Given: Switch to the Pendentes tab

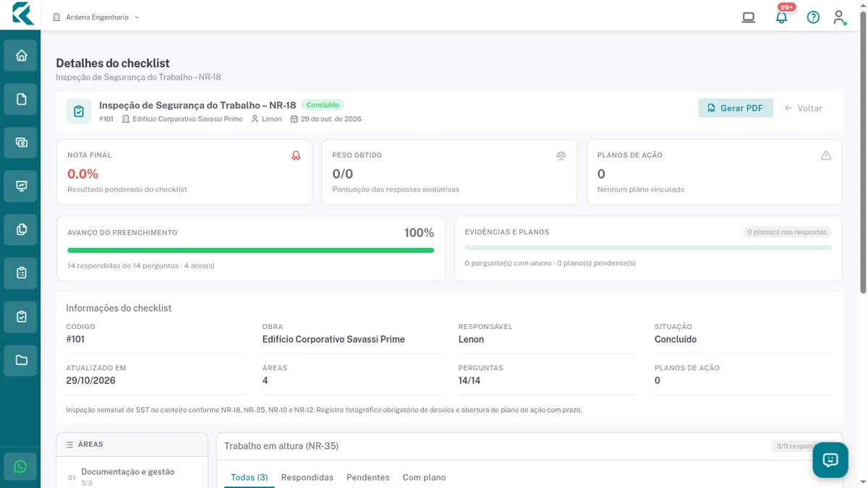Looking at the screenshot, I should [368, 477].
